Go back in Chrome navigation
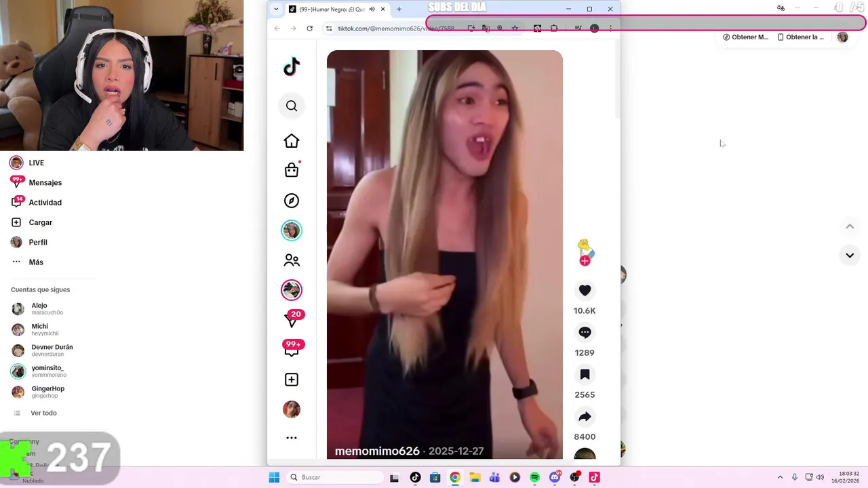The height and width of the screenshot is (488, 868). click(277, 28)
